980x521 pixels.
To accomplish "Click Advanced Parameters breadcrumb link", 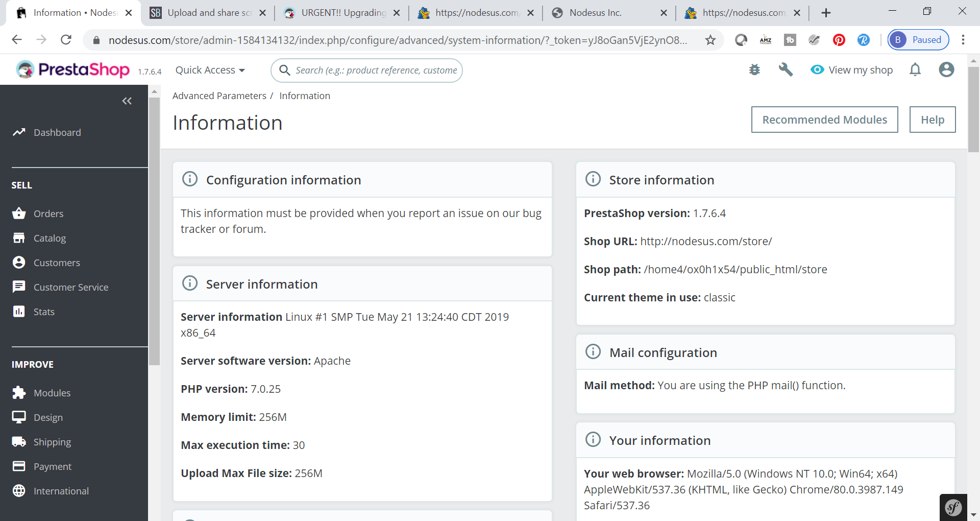I will tap(219, 96).
